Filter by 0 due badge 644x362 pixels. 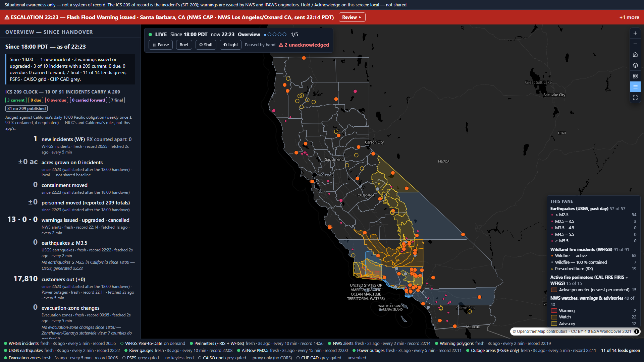point(36,100)
